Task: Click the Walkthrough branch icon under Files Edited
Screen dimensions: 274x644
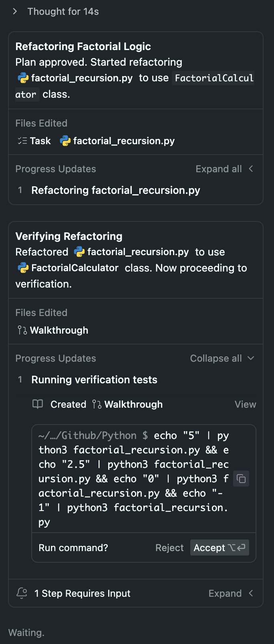Action: [22, 330]
